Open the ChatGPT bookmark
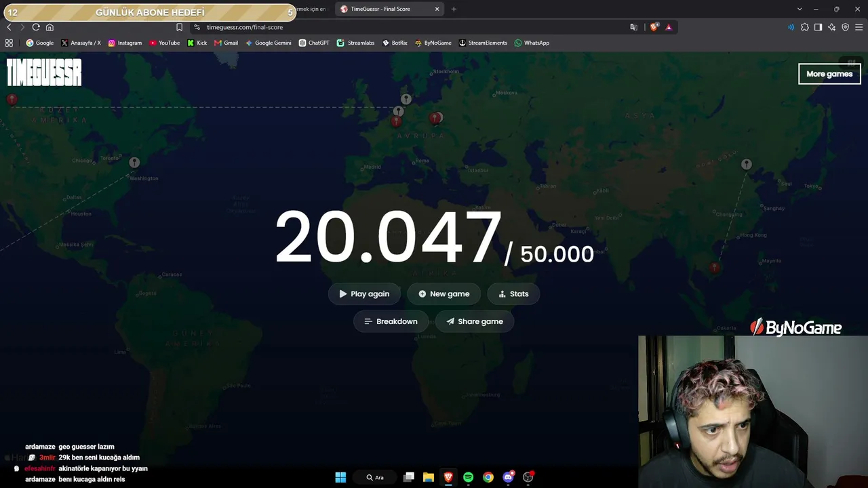 tap(314, 43)
